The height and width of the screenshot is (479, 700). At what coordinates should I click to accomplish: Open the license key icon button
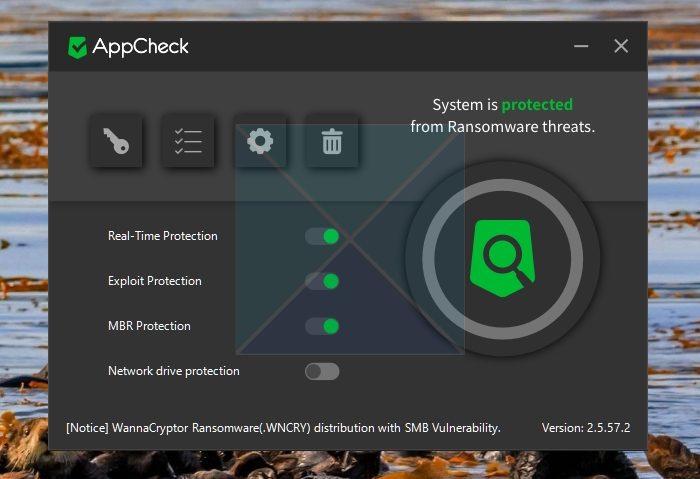[x=116, y=141]
